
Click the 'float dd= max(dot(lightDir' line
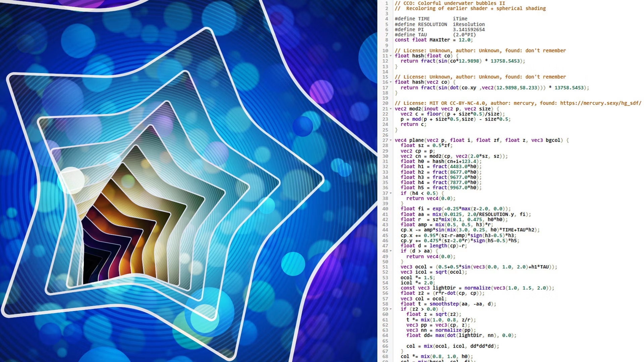(x=462, y=336)
